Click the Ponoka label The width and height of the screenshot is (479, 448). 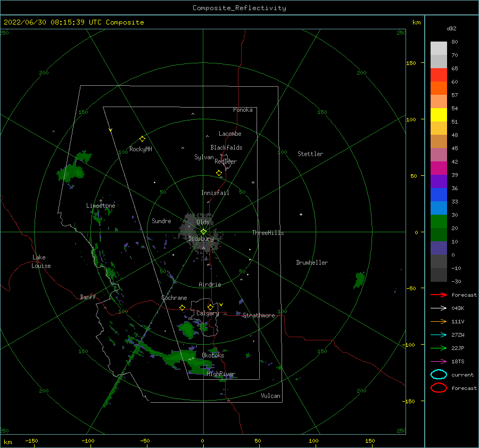243,110
